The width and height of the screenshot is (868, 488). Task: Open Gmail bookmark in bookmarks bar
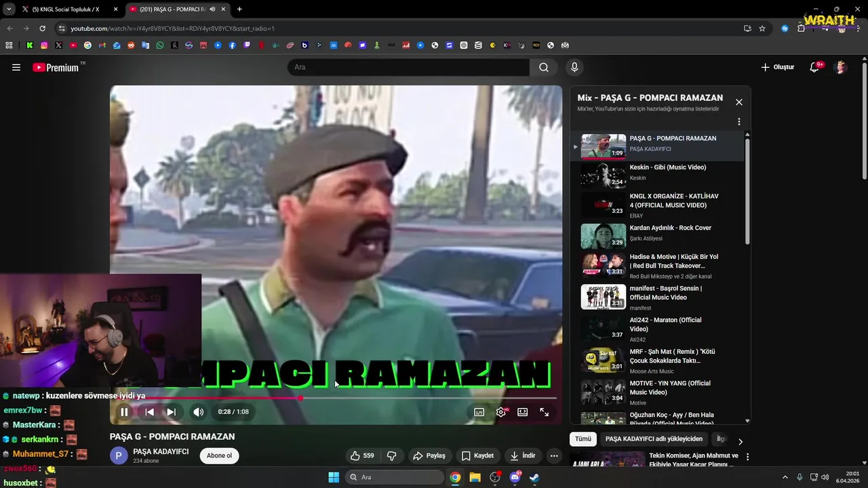pos(102,45)
